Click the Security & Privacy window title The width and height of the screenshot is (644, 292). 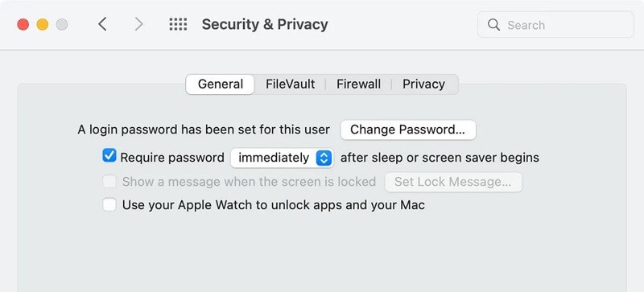265,25
